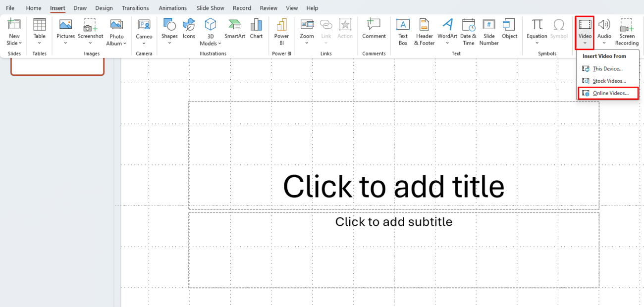The width and height of the screenshot is (644, 307).
Task: Expand the Audio dropdown arrow
Action: (604, 43)
